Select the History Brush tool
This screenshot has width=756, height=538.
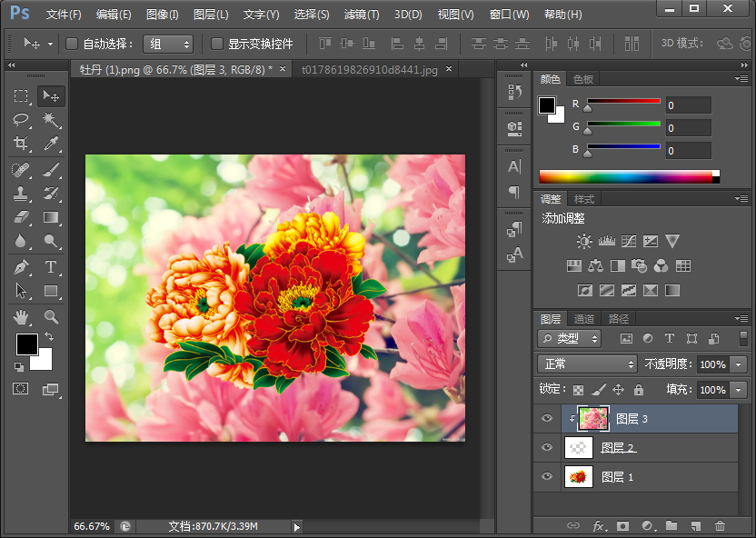51,194
